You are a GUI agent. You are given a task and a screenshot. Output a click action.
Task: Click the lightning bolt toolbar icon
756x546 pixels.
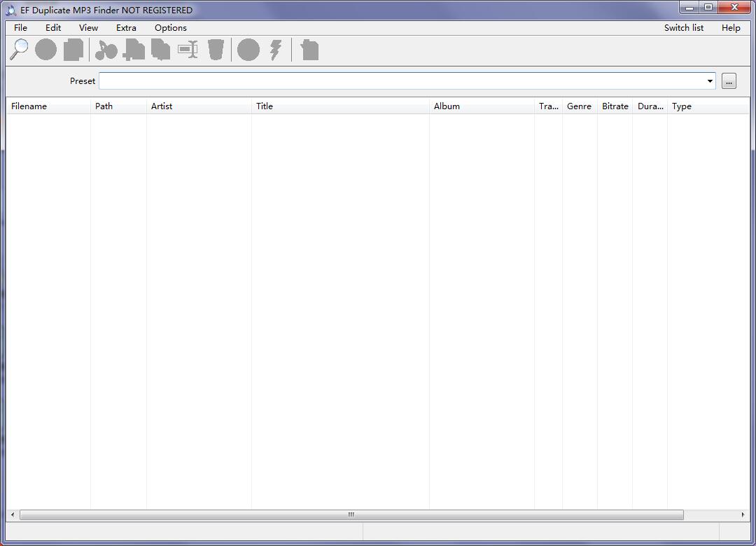[x=276, y=50]
